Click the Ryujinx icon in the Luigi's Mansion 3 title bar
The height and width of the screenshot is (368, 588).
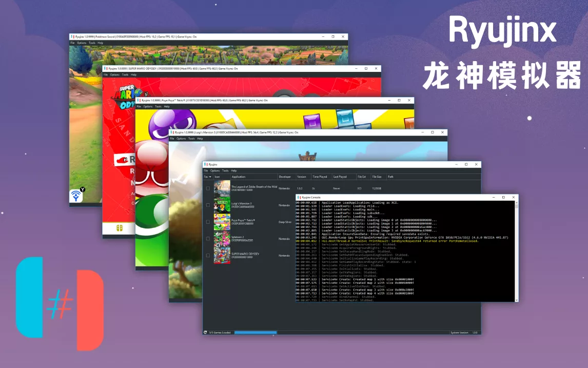pos(172,132)
